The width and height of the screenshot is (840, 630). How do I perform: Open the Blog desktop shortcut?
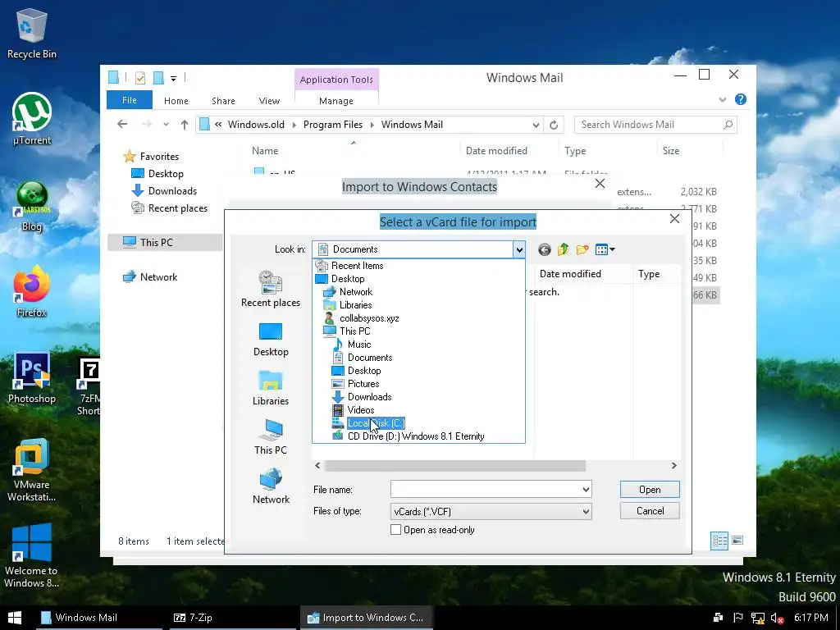pyautogui.click(x=32, y=206)
